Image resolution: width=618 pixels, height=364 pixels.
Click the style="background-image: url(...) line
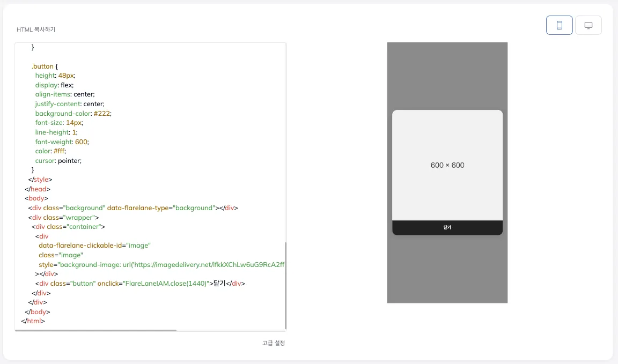161,265
